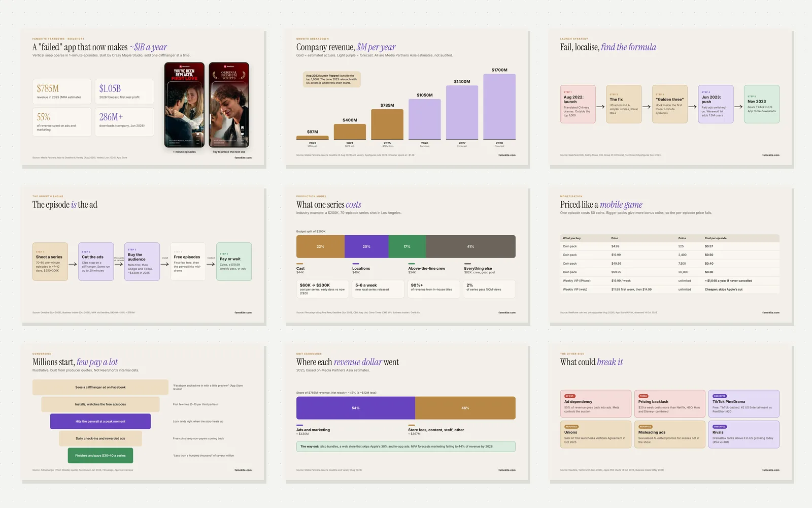Click the "5–6 a week" card

coord(378,289)
